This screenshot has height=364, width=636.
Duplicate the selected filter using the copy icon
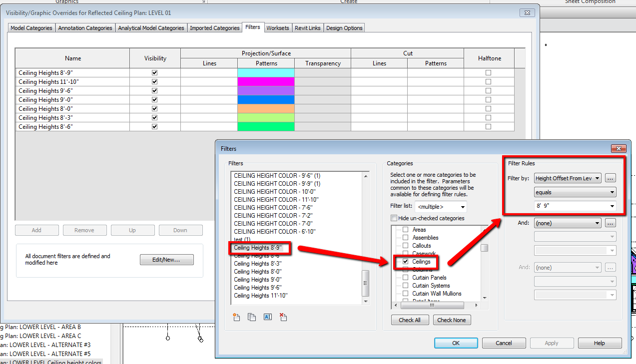(251, 317)
